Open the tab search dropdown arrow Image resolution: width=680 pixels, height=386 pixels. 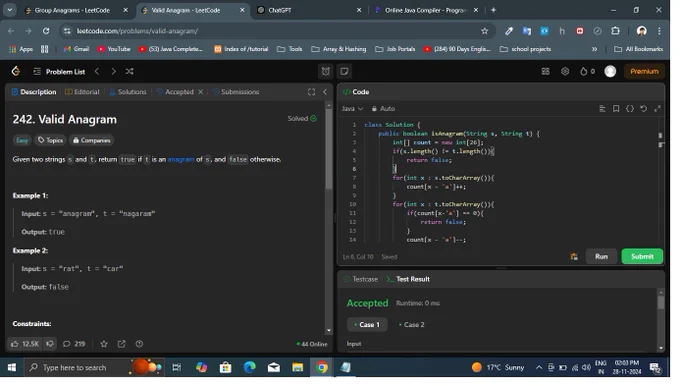10,10
